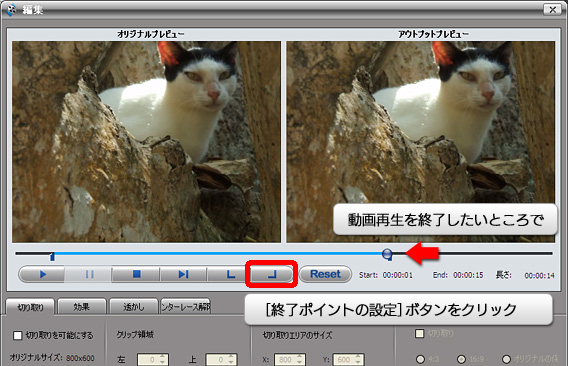Adjust the top crop value stepper
568x366 pixels.
pos(231,359)
